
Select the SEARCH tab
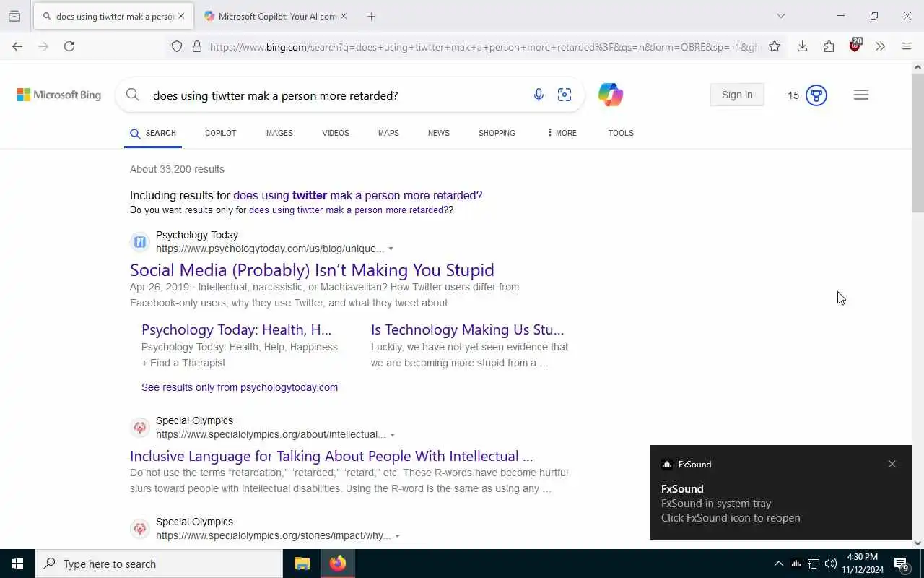[x=153, y=133]
